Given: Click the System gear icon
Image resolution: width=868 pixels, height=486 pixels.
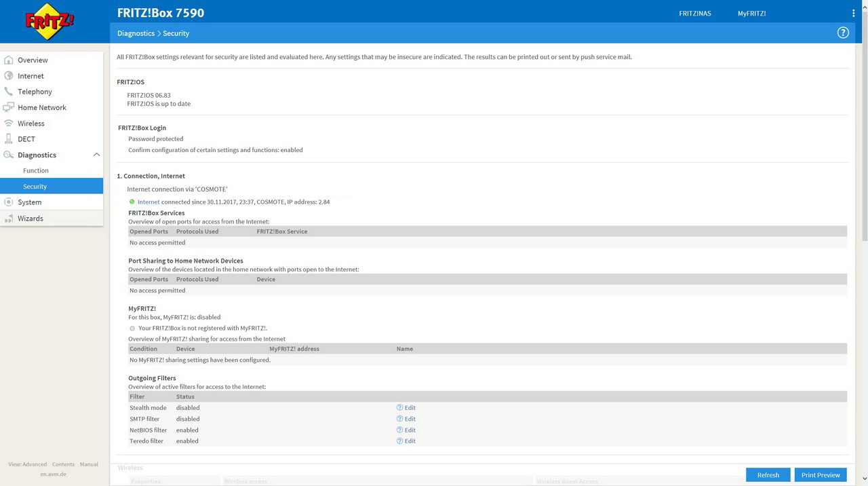Looking at the screenshot, I should coord(9,202).
